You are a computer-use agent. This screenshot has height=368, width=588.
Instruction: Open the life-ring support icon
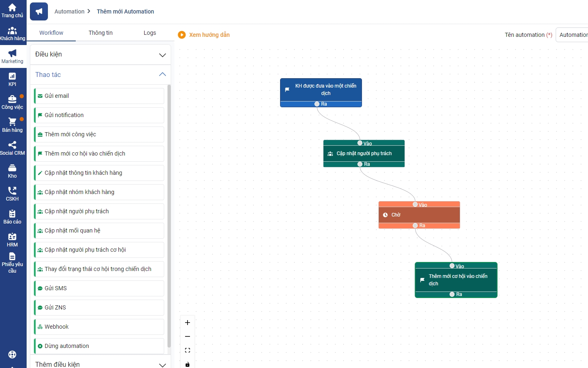point(12,354)
